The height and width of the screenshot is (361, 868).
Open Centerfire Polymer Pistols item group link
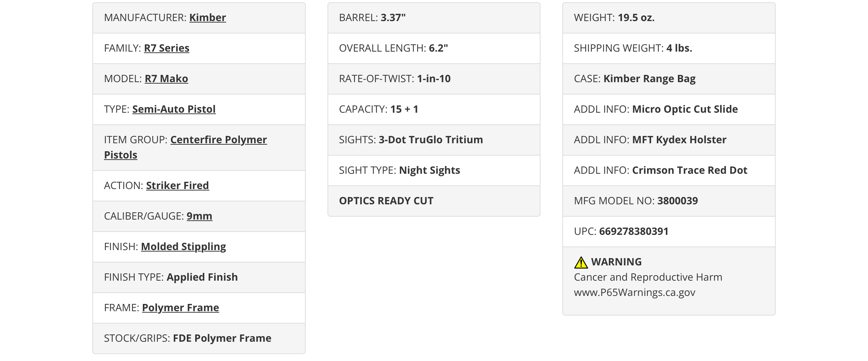pos(185,147)
